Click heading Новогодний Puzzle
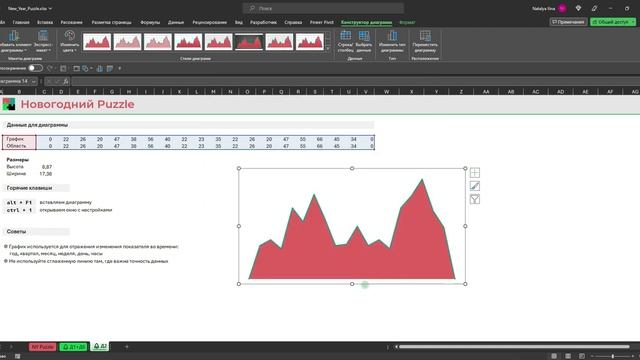 click(x=77, y=104)
